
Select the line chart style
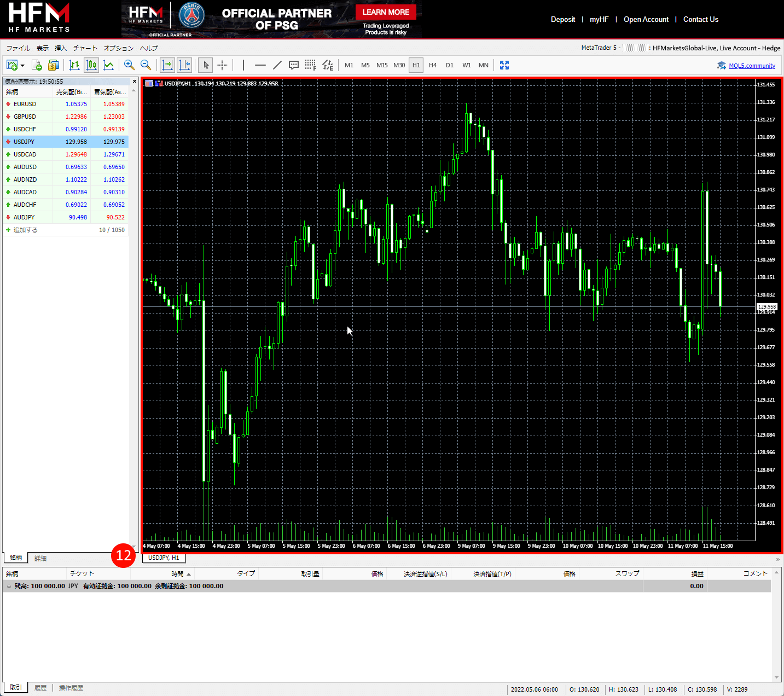108,65
